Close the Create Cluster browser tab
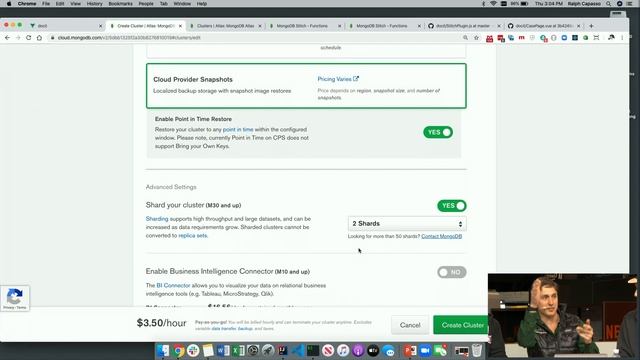Viewport: 640px width, 360px height. pos(180,26)
